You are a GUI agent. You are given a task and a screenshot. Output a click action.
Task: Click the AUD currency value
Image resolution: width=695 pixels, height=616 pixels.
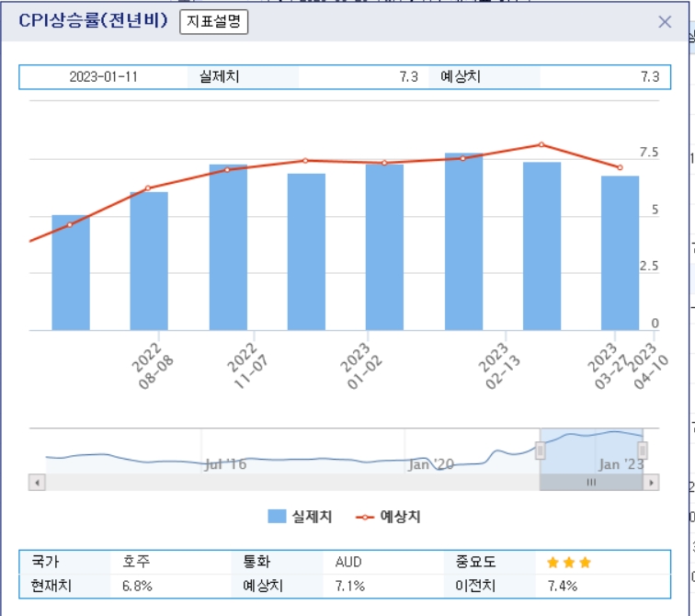click(x=348, y=562)
